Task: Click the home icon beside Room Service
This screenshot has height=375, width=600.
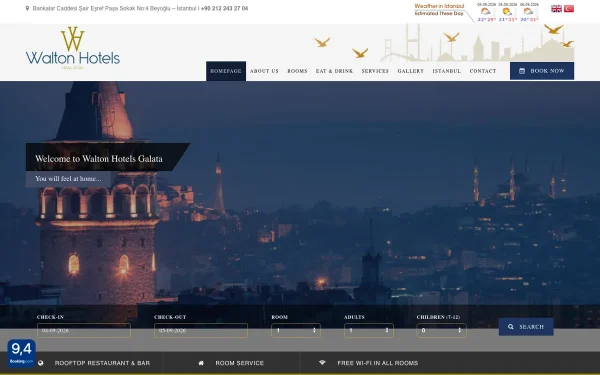Action: point(201,363)
